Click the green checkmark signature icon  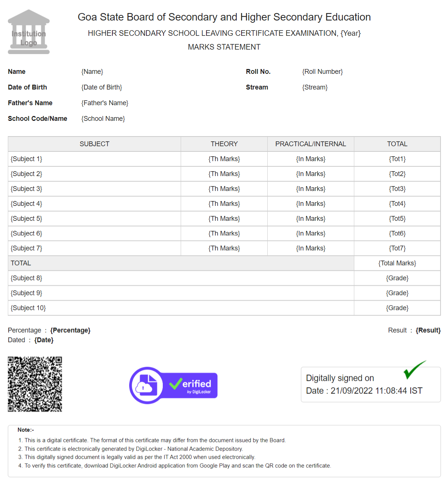[414, 369]
